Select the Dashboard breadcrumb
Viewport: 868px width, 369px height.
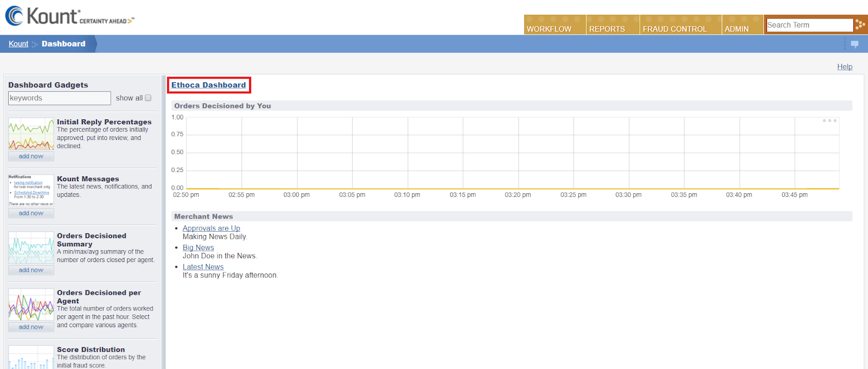[63, 44]
